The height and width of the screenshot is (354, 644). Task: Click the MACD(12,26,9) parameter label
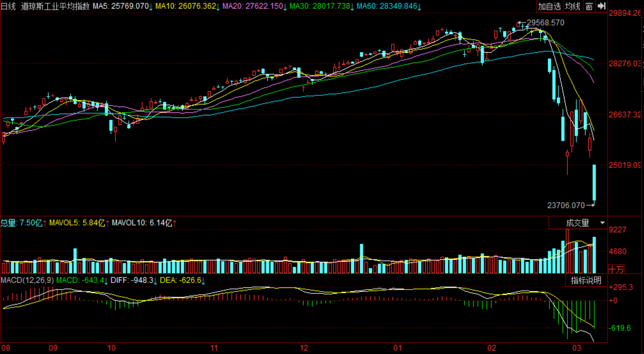(x=27, y=280)
